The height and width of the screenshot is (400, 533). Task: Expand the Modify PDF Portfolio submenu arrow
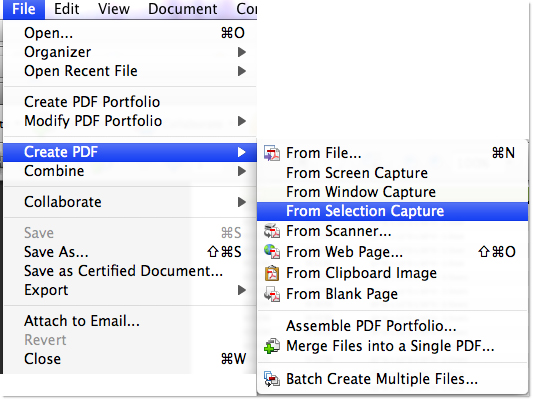tap(242, 121)
